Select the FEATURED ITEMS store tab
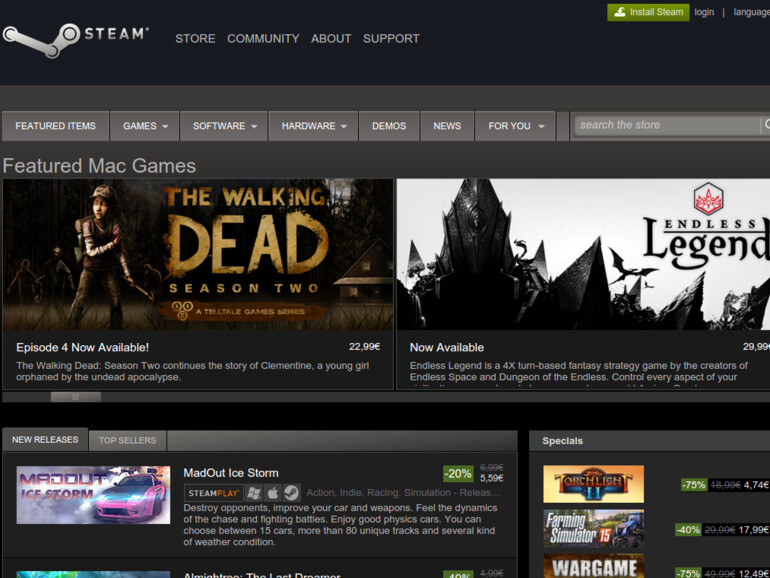The height and width of the screenshot is (578, 770). [55, 126]
